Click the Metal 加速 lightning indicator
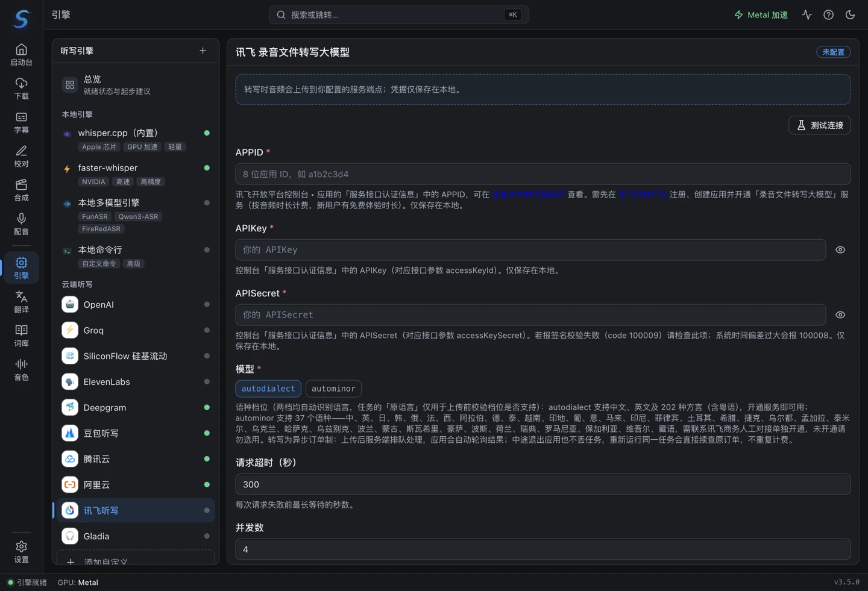868x591 pixels. tap(761, 14)
